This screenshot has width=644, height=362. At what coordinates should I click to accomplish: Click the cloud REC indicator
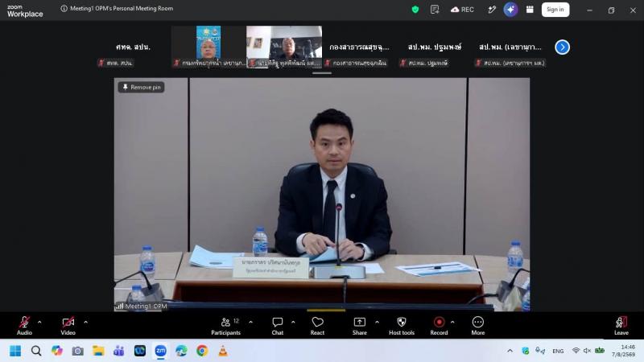[462, 10]
